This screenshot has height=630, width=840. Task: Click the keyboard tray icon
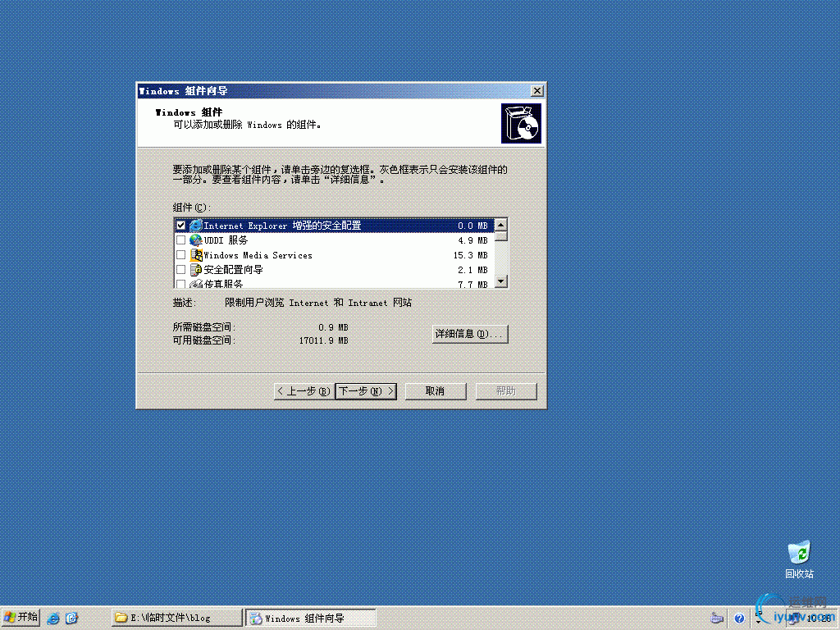click(x=717, y=619)
